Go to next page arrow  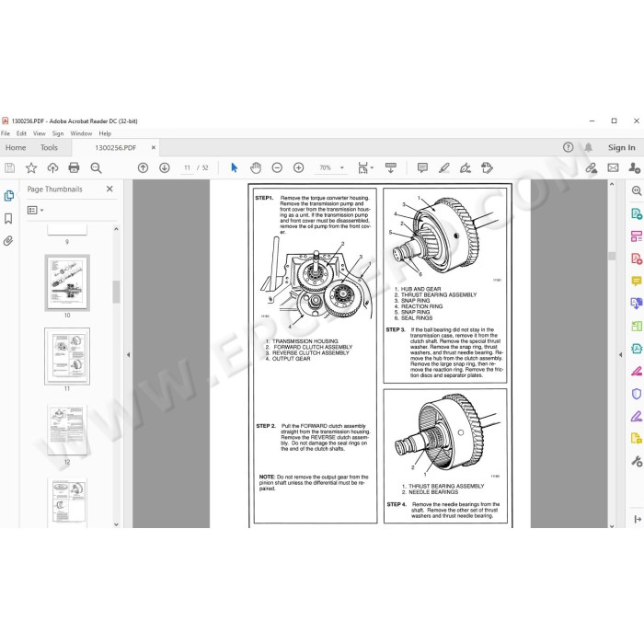click(165, 167)
